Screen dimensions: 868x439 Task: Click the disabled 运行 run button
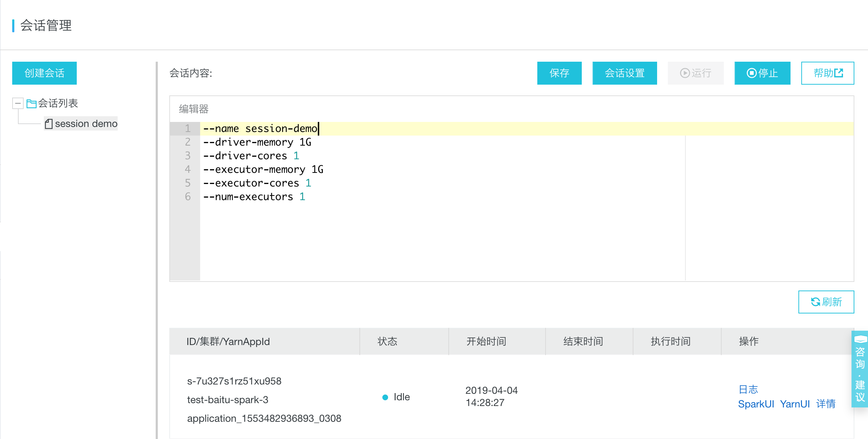[x=696, y=73]
